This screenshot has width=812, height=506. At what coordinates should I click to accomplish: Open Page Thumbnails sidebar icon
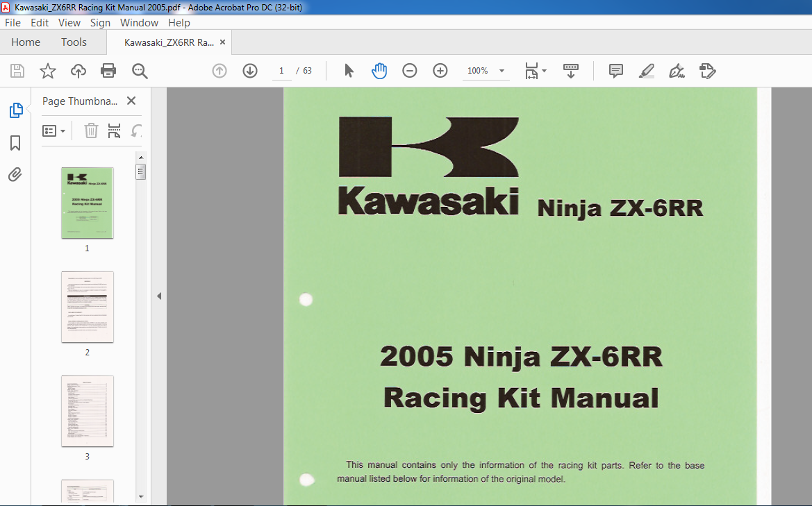tap(16, 110)
